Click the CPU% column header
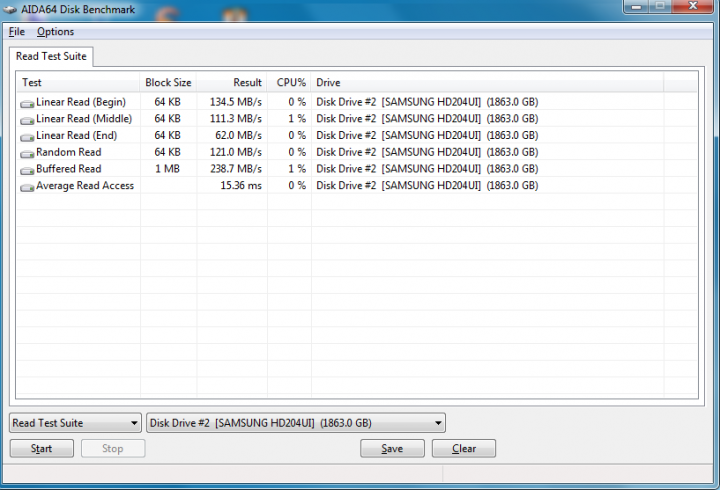 [289, 83]
